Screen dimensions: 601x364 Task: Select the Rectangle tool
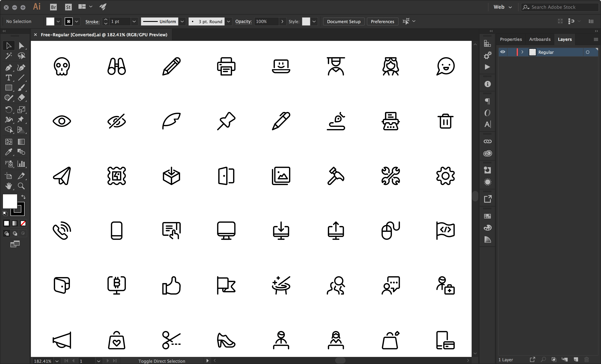(9, 88)
